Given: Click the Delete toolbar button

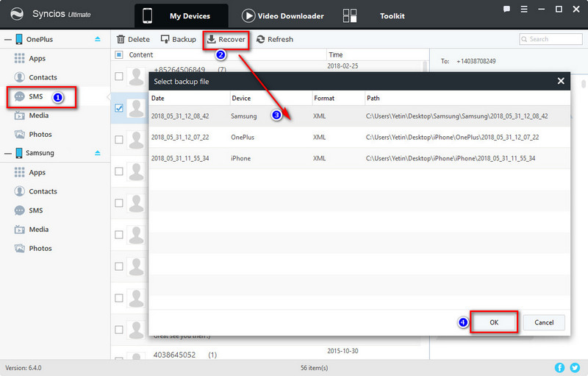Looking at the screenshot, I should [x=133, y=40].
